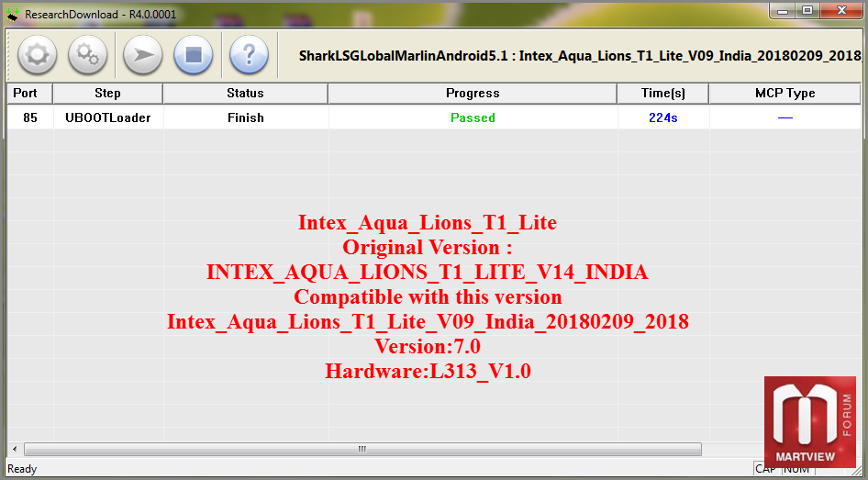Click the MCP Type dash cell

pyautogui.click(x=785, y=117)
